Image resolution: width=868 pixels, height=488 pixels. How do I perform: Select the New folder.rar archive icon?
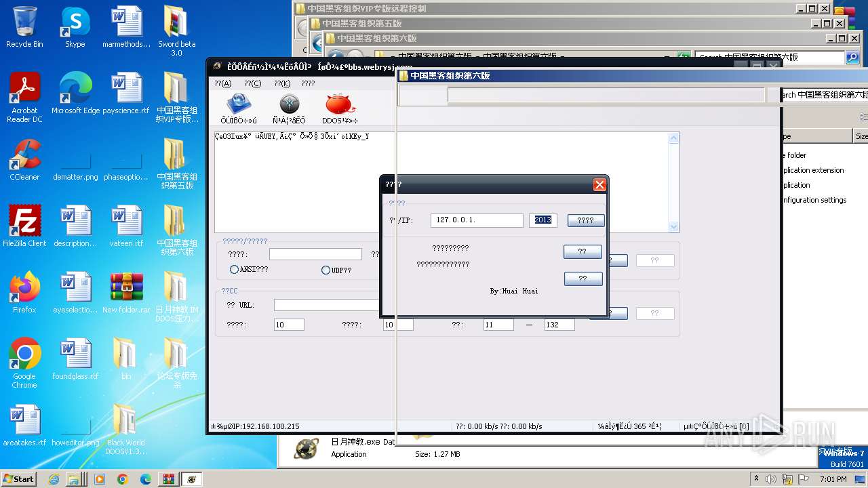tap(126, 293)
